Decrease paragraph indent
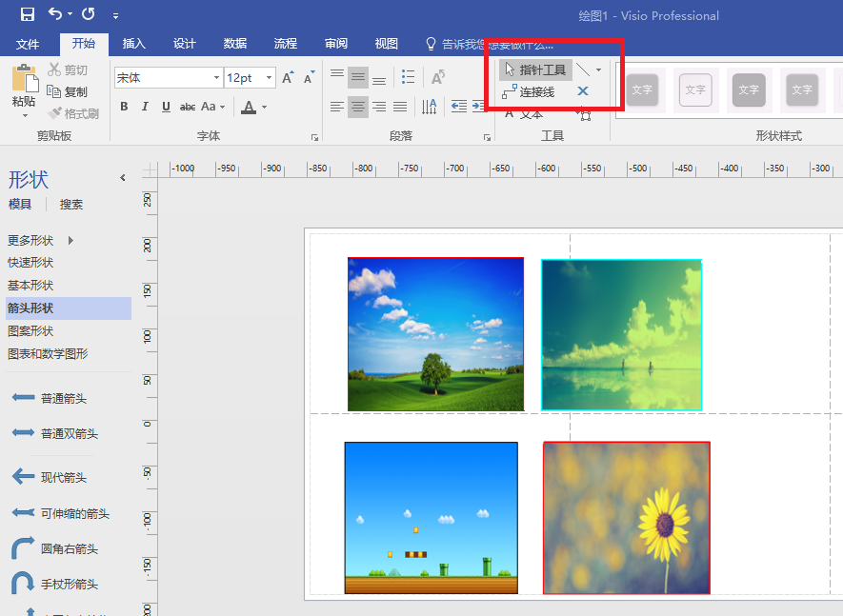 tap(458, 107)
